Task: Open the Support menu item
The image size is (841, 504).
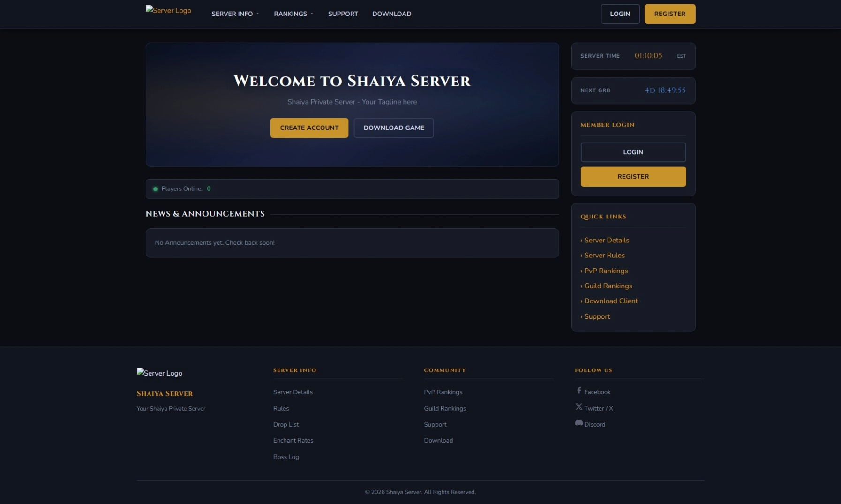Action: 343,14
